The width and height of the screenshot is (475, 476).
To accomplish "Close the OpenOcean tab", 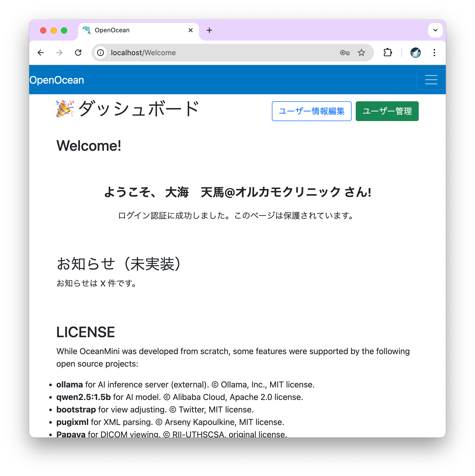I will point(191,30).
